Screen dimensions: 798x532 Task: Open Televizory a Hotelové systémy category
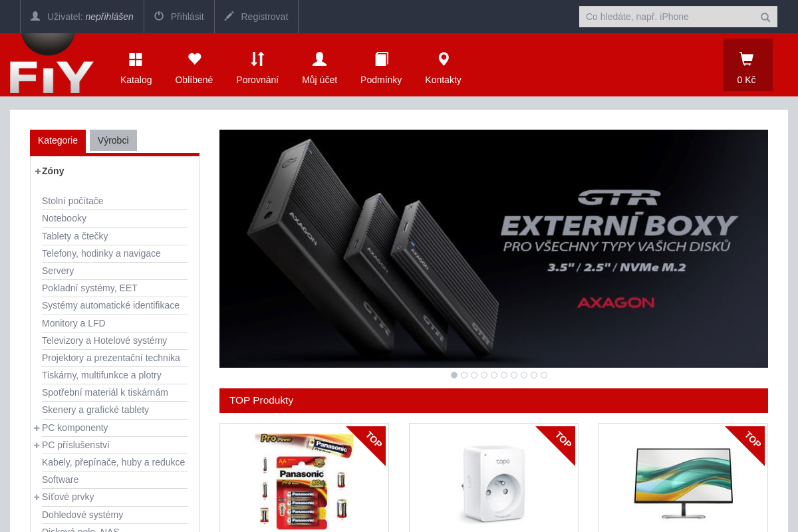click(104, 340)
